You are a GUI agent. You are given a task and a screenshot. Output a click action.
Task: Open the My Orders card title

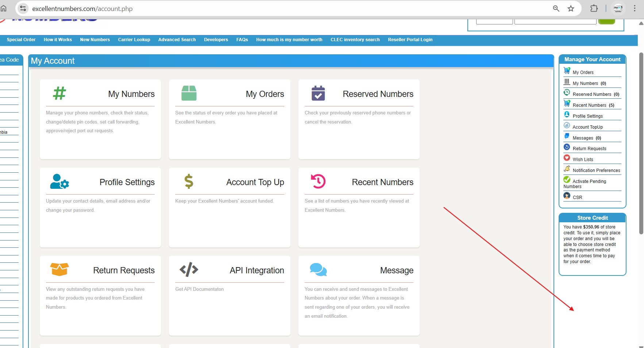tap(265, 94)
